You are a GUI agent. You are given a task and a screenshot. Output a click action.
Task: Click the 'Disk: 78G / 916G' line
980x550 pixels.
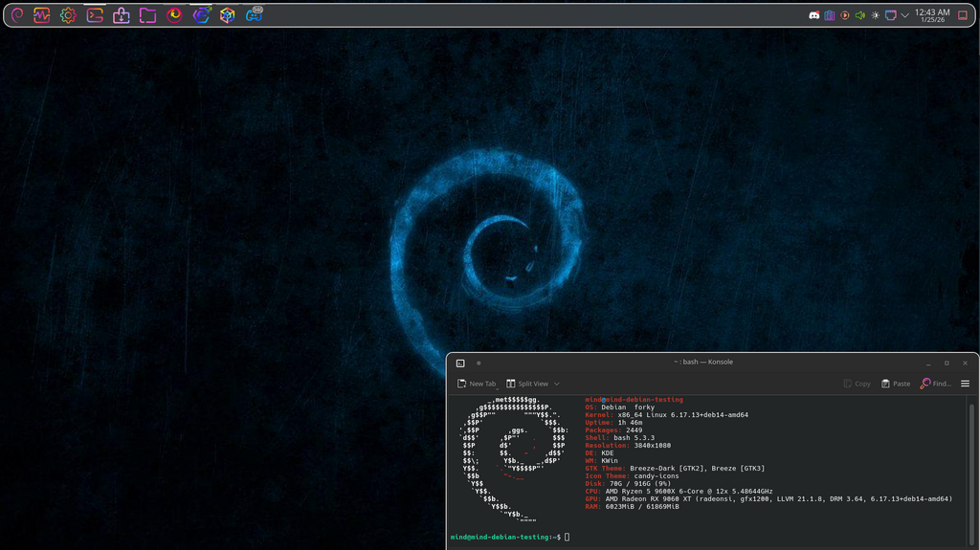click(628, 484)
